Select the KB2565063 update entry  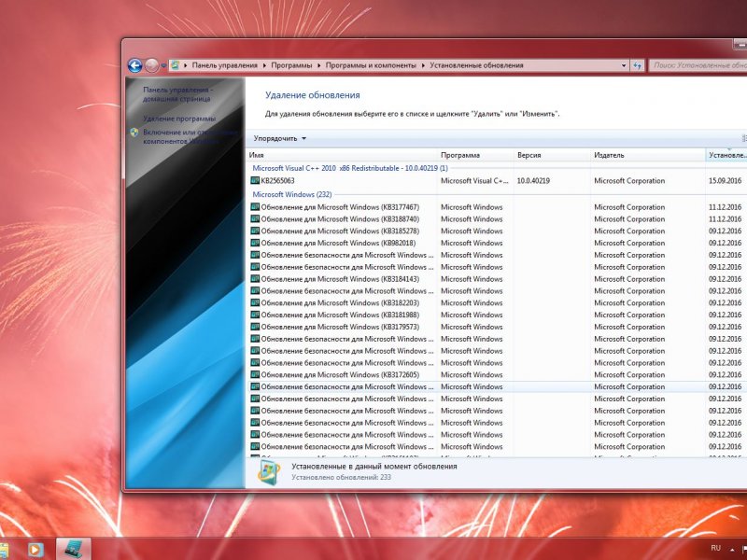[498, 180]
